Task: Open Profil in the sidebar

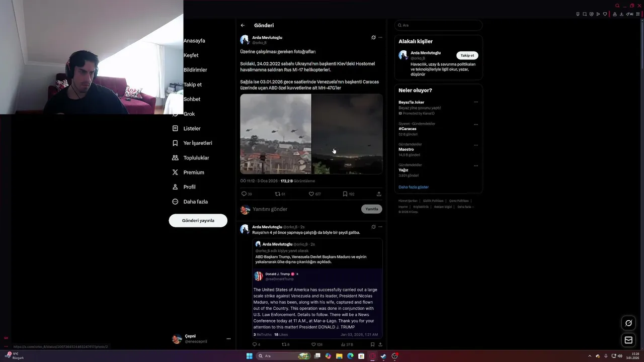Action: pos(184,187)
